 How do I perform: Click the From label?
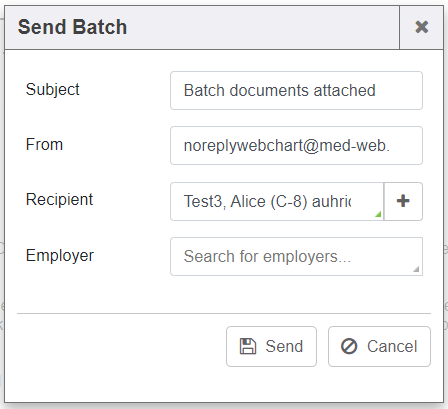coord(44,144)
